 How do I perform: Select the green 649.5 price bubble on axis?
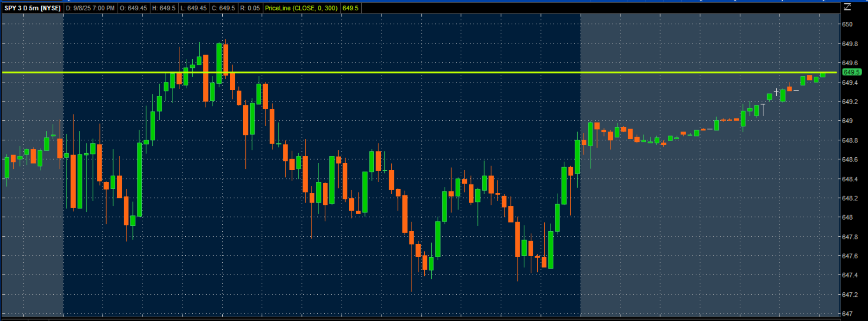[851, 72]
